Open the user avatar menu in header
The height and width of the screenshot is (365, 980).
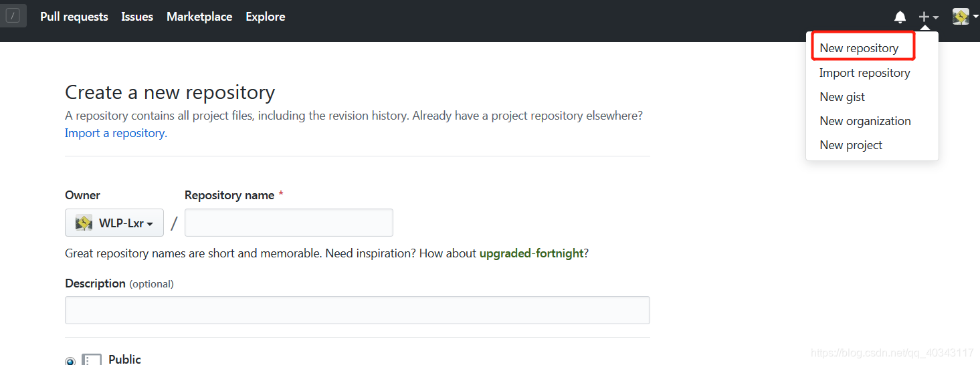(961, 17)
